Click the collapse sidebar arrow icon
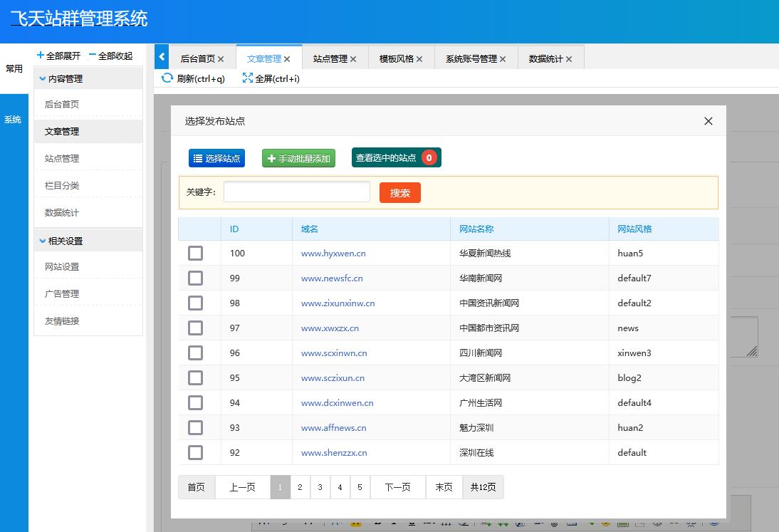 (x=162, y=57)
